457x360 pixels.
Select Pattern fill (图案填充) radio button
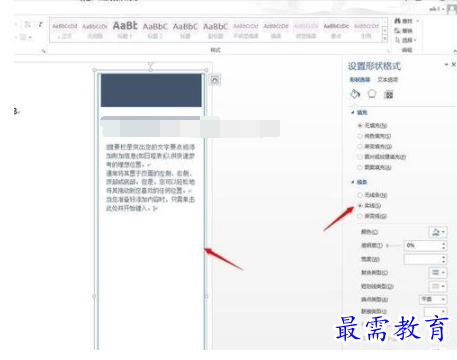[360, 167]
